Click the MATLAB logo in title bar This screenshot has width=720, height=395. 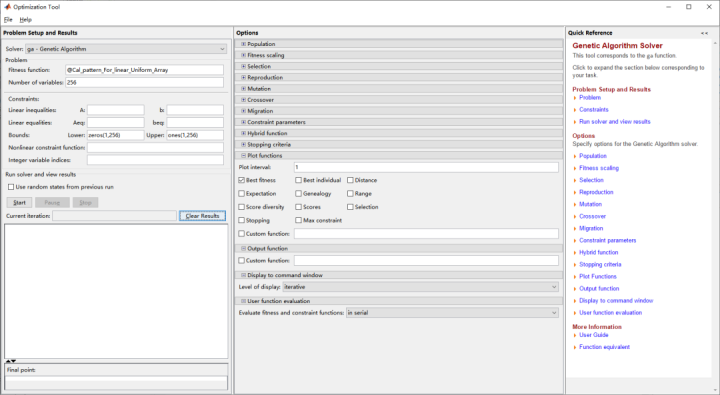point(7,7)
